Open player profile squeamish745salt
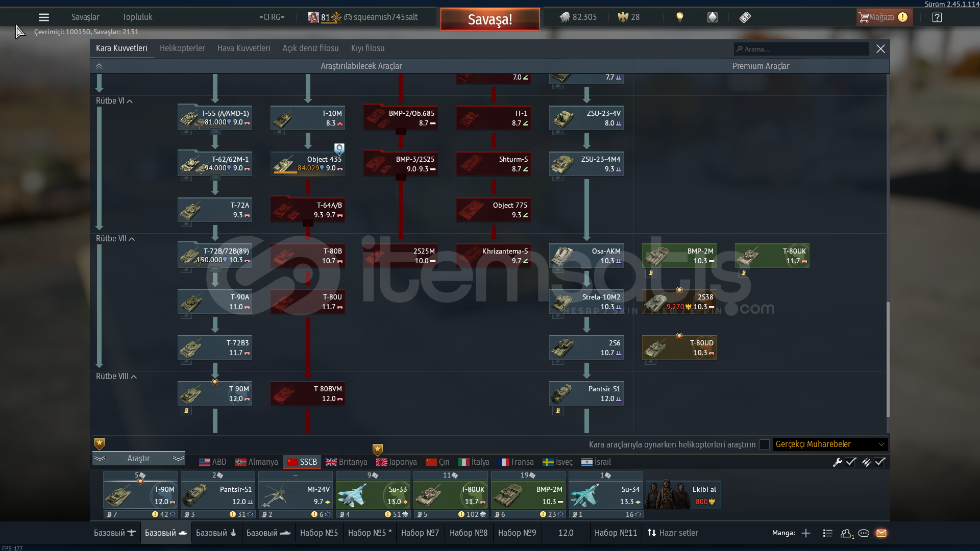Image resolution: width=980 pixels, height=551 pixels. pos(385,17)
